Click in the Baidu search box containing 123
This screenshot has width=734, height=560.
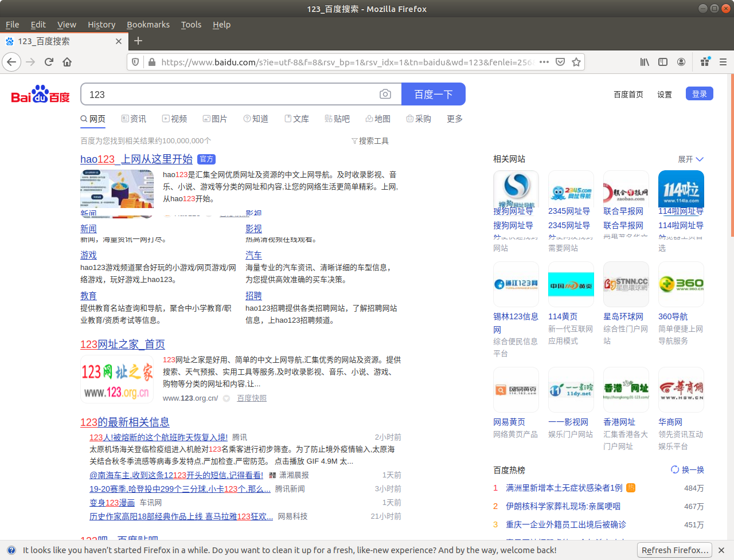point(229,94)
